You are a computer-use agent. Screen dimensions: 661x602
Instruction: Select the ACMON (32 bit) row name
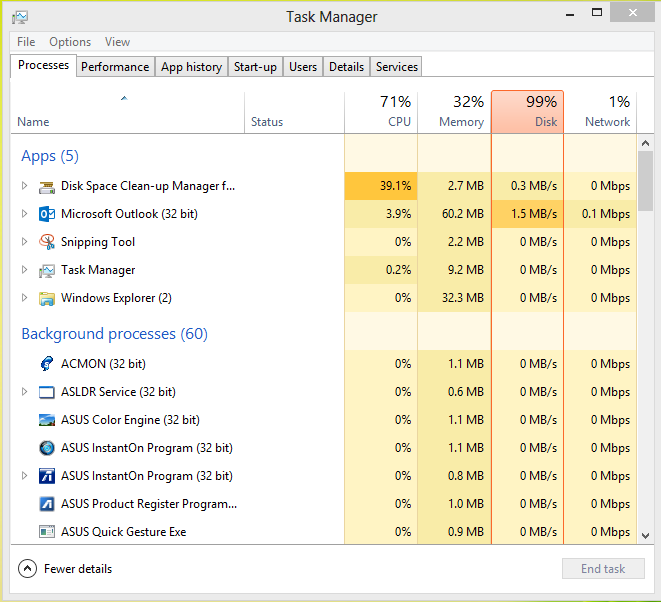click(103, 364)
